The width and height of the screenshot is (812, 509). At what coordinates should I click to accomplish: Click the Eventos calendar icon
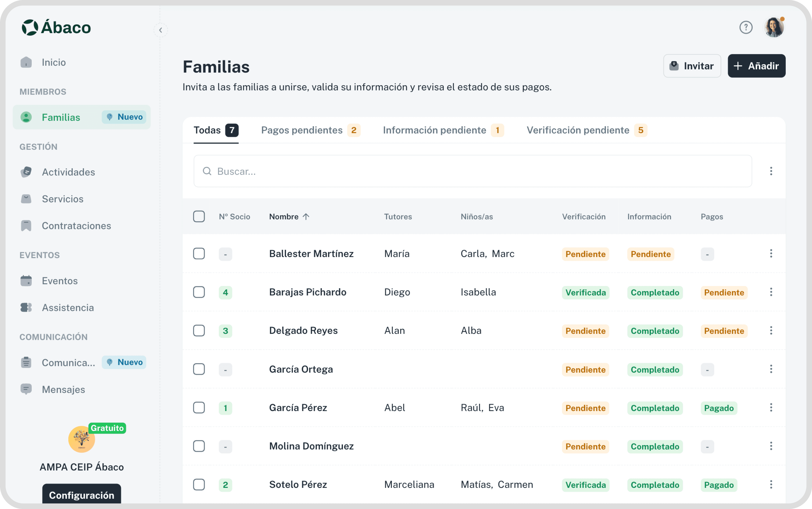point(26,281)
